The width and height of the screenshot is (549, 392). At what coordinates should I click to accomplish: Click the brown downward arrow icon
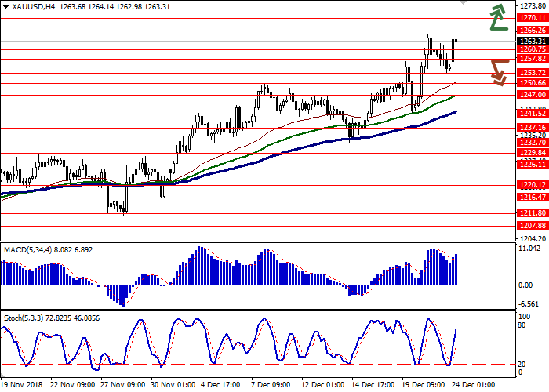(x=497, y=71)
